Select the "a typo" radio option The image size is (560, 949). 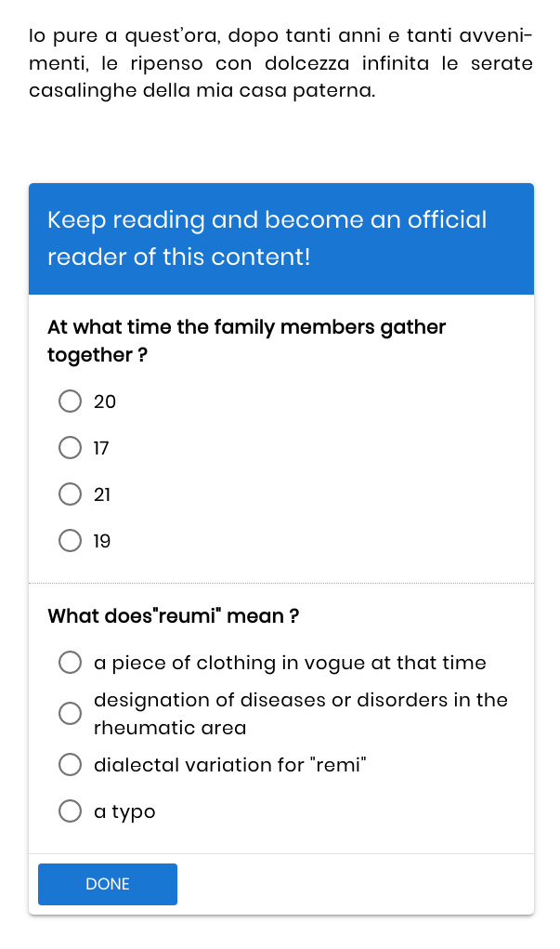tap(71, 811)
